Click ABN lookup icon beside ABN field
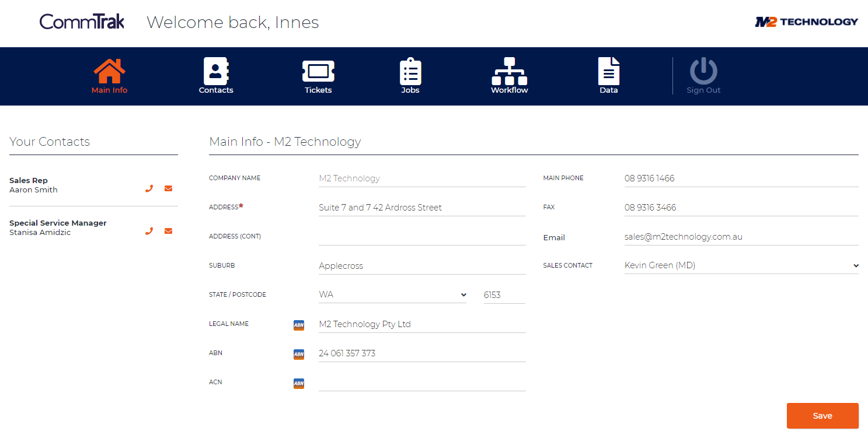Image resolution: width=868 pixels, height=435 pixels. tap(299, 355)
